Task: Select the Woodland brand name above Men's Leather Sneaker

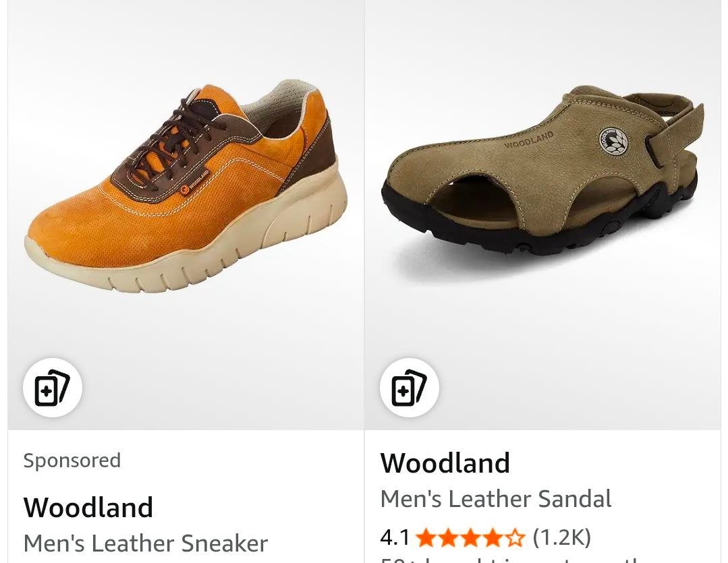Action: tap(88, 507)
